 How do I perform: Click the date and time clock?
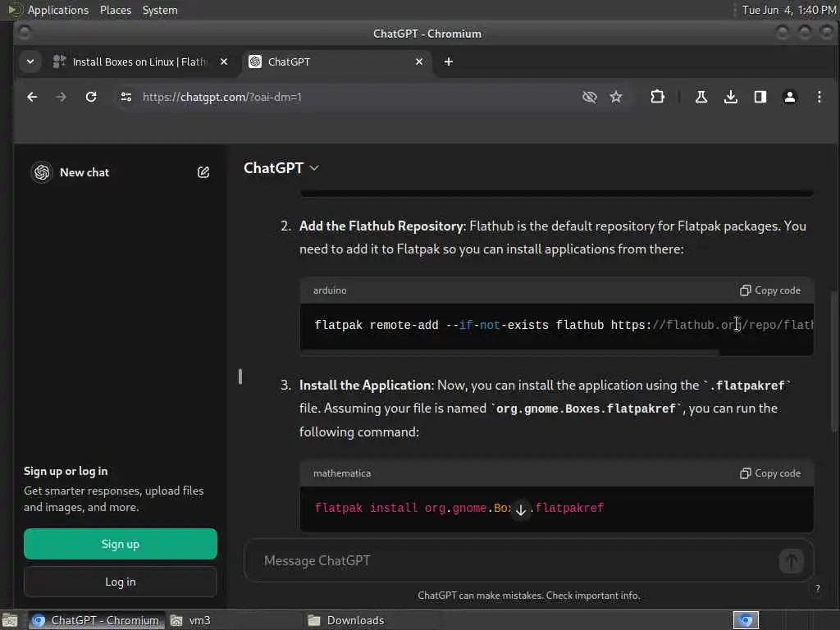(x=788, y=10)
